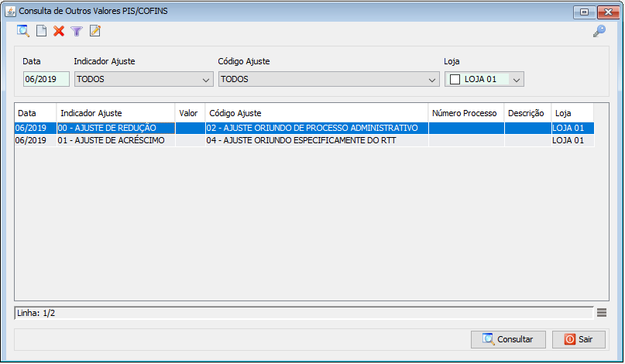Edit the record with the pencil note icon
Viewport: 625px width, 364px height.
pos(94,31)
